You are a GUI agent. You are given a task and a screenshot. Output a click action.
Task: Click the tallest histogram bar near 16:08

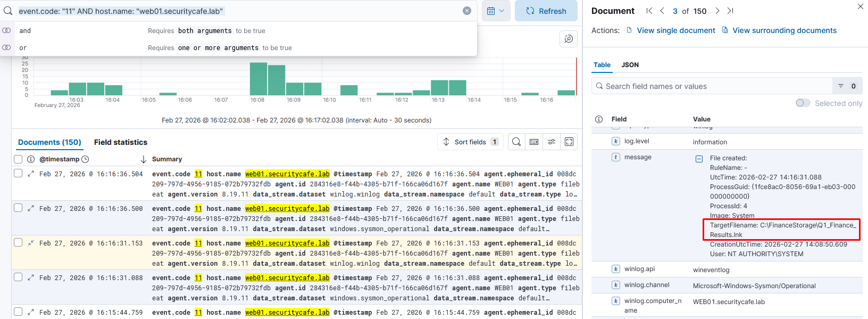coord(258,79)
